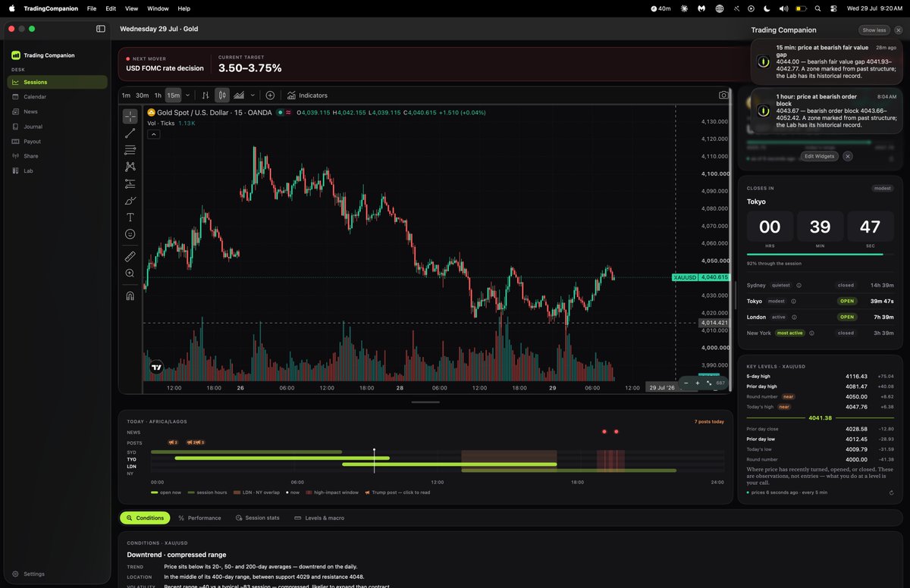Select the text annotation tool

tap(130, 217)
